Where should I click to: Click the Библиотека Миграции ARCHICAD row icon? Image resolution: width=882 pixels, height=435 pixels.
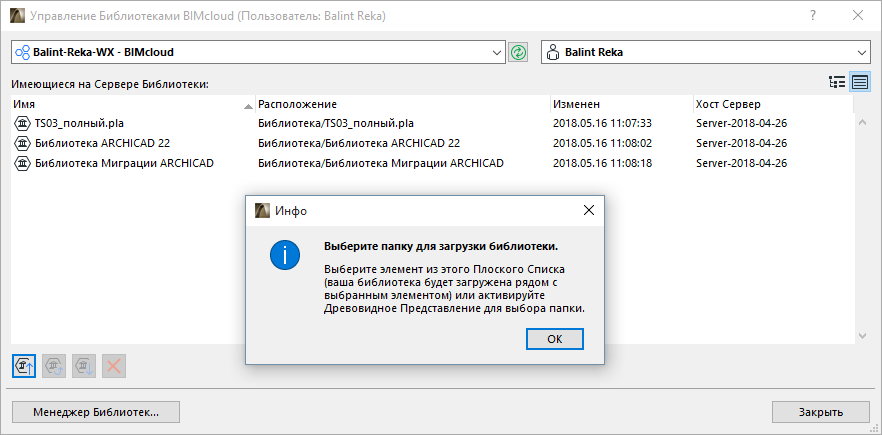pos(23,163)
